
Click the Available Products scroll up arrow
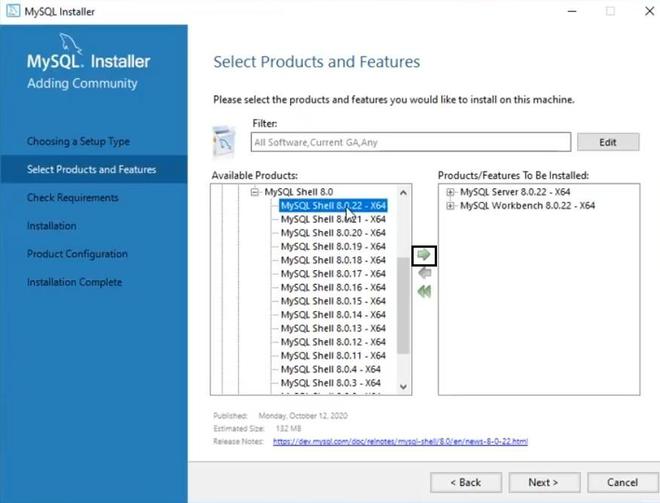[403, 193]
